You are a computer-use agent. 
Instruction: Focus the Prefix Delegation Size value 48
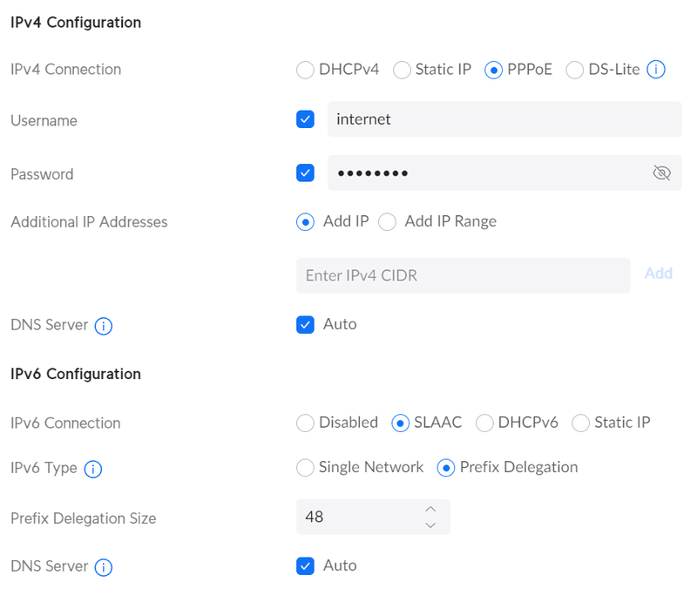pos(373,517)
